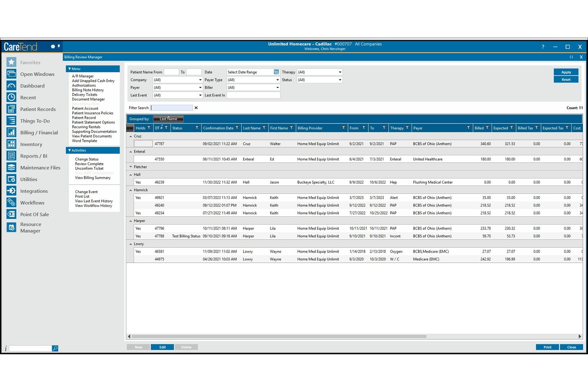The width and height of the screenshot is (588, 392).
Task: Click the search magnifier icon at bottom left
Action: [55, 348]
